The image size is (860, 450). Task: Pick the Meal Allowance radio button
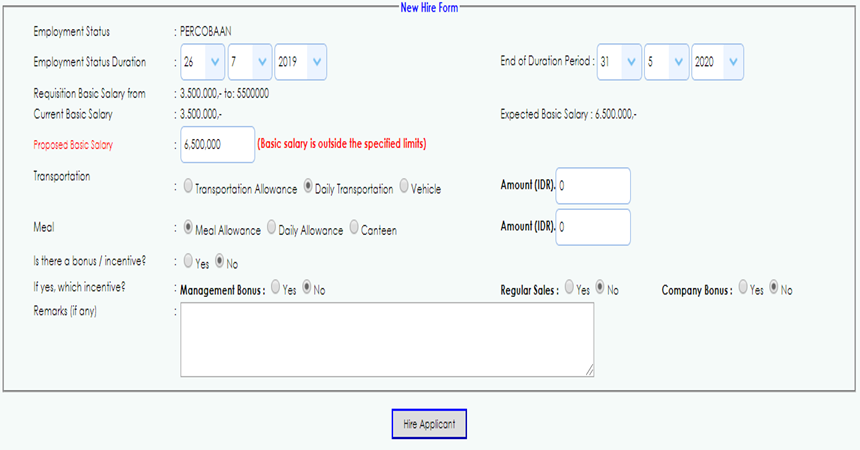point(187,229)
